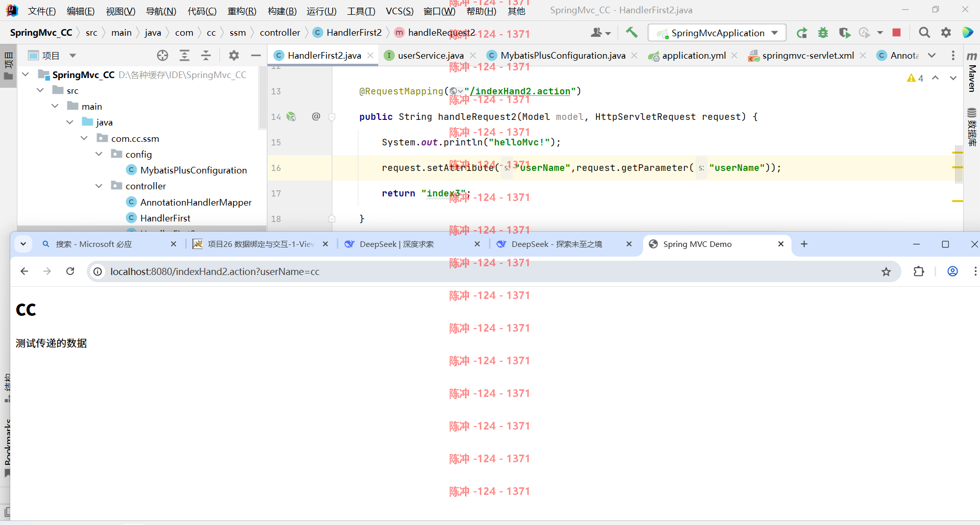
Task: Open the VCS(S) menu
Action: click(400, 11)
